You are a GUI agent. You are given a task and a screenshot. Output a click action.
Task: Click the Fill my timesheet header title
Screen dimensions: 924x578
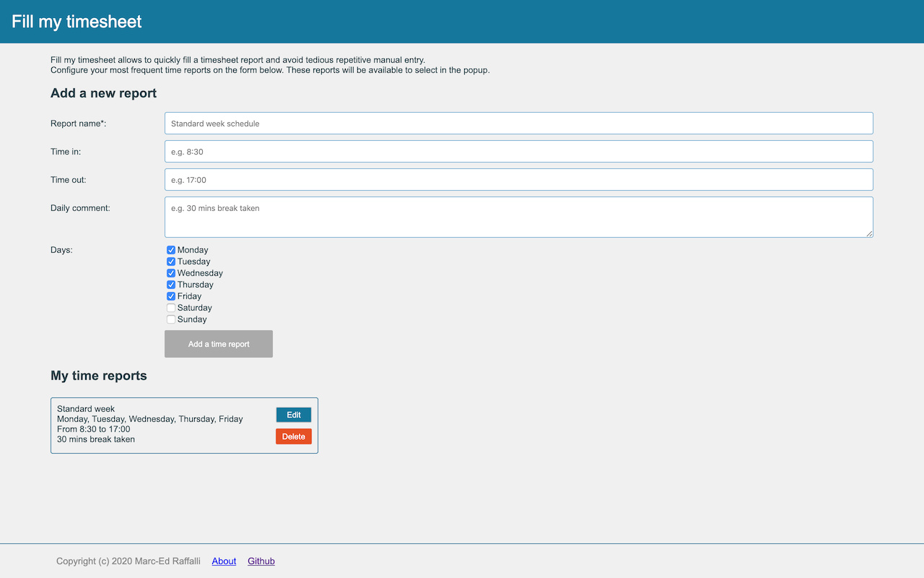pyautogui.click(x=77, y=22)
